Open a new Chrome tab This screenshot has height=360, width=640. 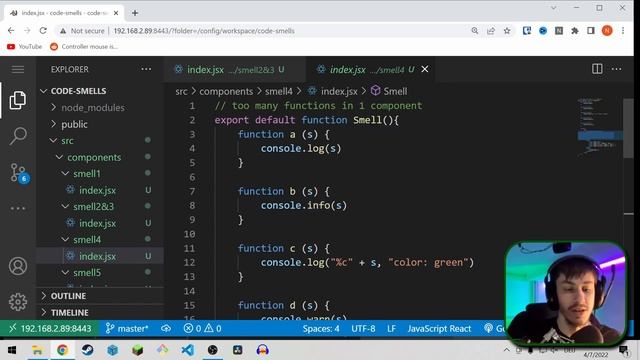click(x=135, y=13)
